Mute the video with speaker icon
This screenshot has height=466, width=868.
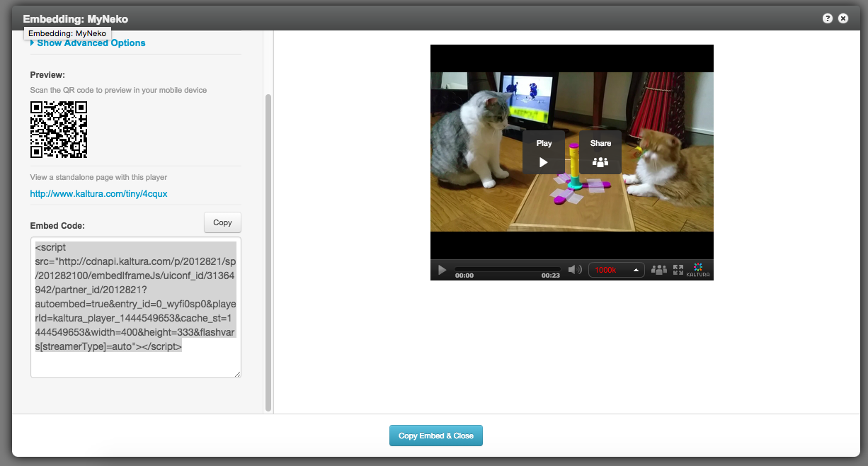click(x=575, y=270)
